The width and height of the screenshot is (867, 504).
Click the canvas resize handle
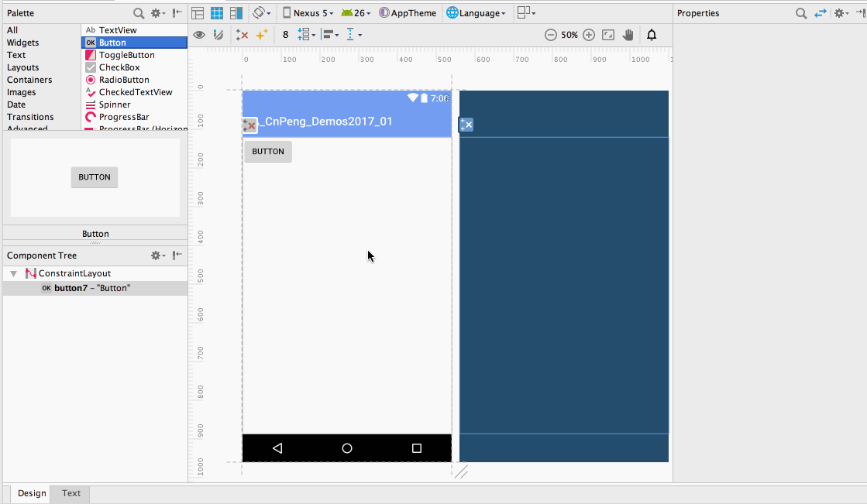tap(461, 471)
